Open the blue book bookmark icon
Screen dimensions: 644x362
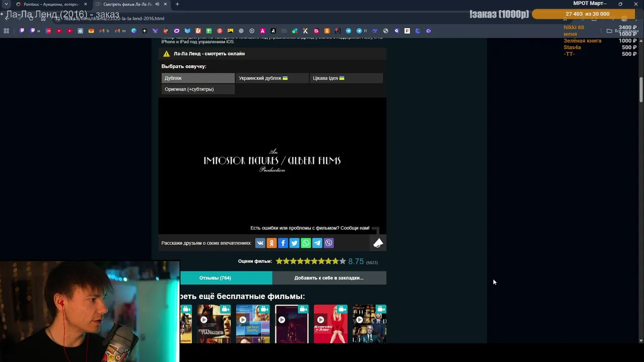pos(187,31)
